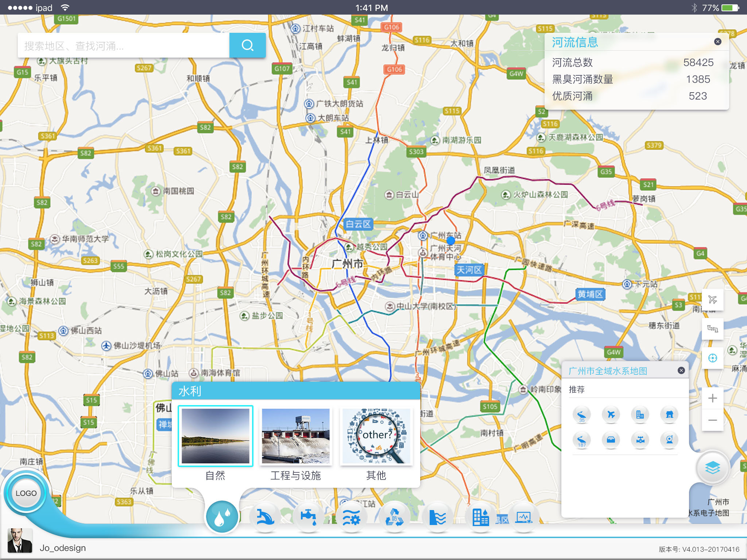747x560 pixels.
Task: Open the dam reservoir icon
Action: point(437,517)
